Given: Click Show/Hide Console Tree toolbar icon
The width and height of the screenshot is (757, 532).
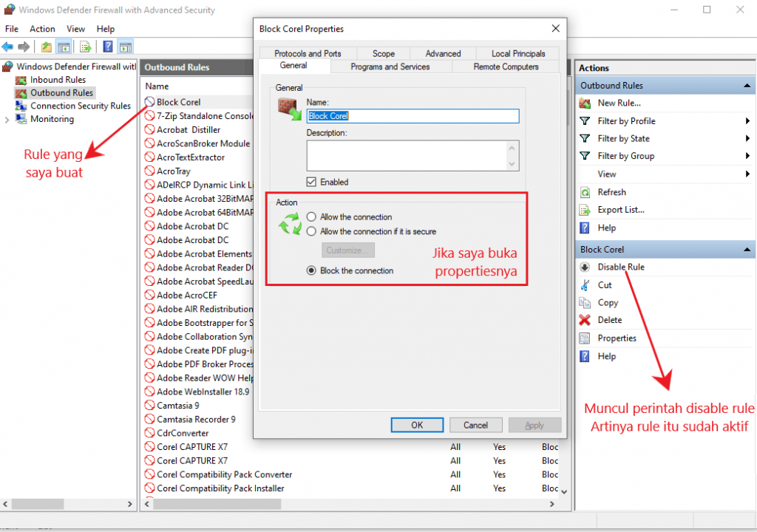Looking at the screenshot, I should pos(64,47).
